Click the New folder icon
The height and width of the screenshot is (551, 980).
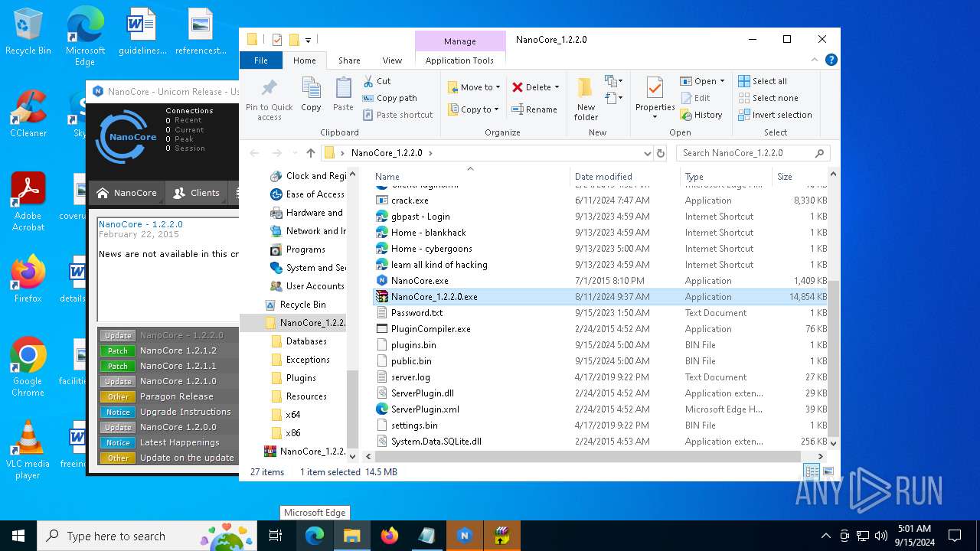(586, 99)
